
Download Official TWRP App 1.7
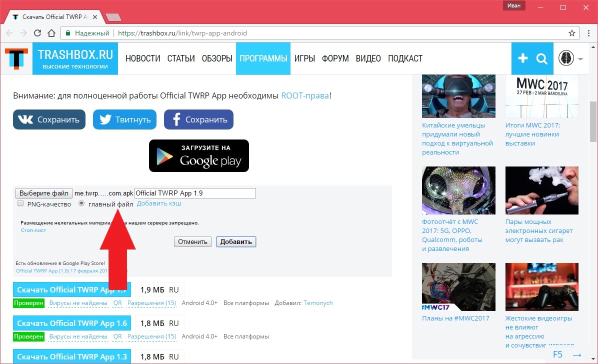[x=72, y=289]
